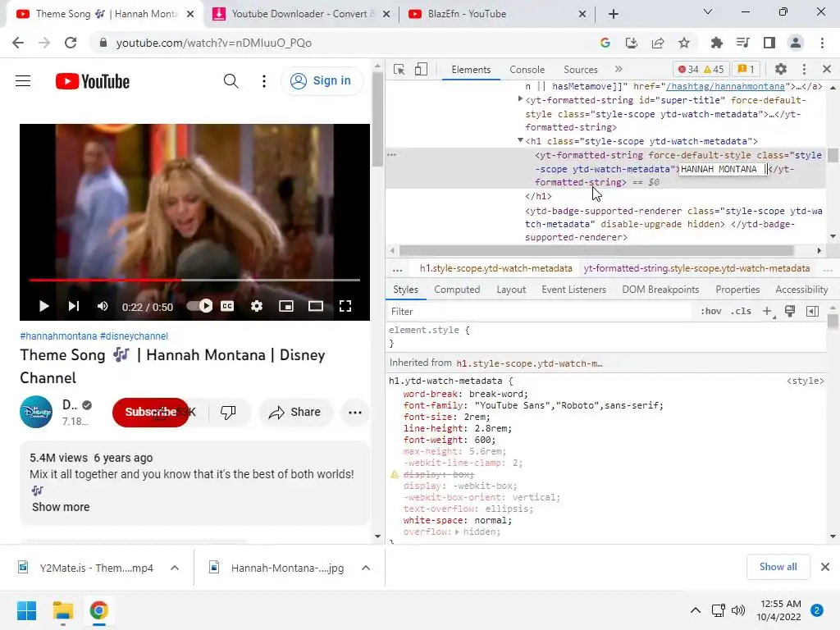Click the breadcrumb ellipsis in DevTools
This screenshot has width=840, height=630.
[397, 269]
